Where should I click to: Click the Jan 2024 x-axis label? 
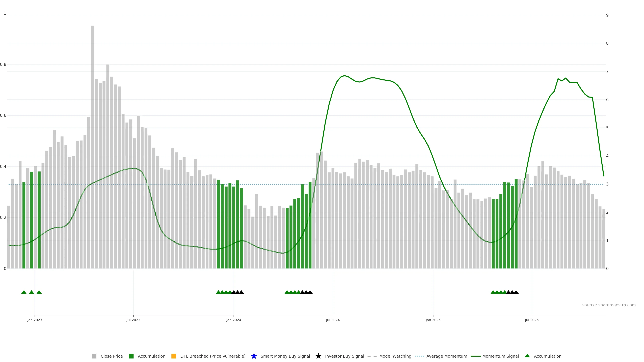[x=233, y=320]
